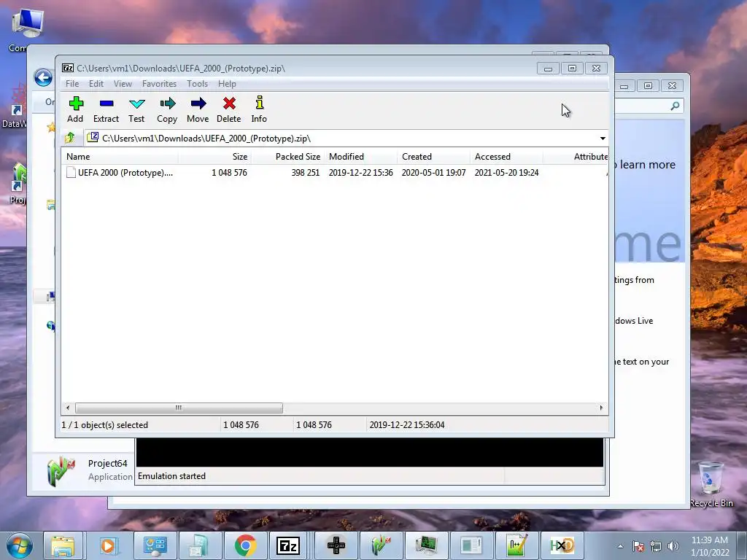Screen dimensions: 747x560
Task: Open the Recycle Bin desktop icon
Action: click(x=711, y=483)
